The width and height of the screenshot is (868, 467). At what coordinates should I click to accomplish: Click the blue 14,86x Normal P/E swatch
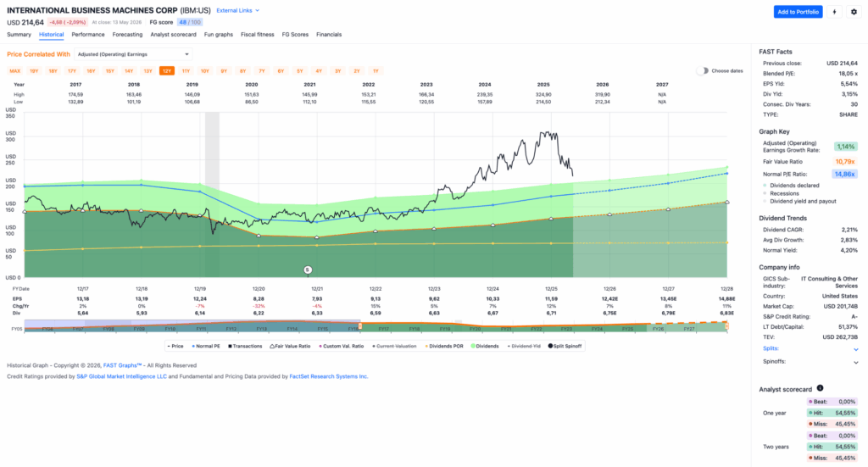pyautogui.click(x=845, y=174)
